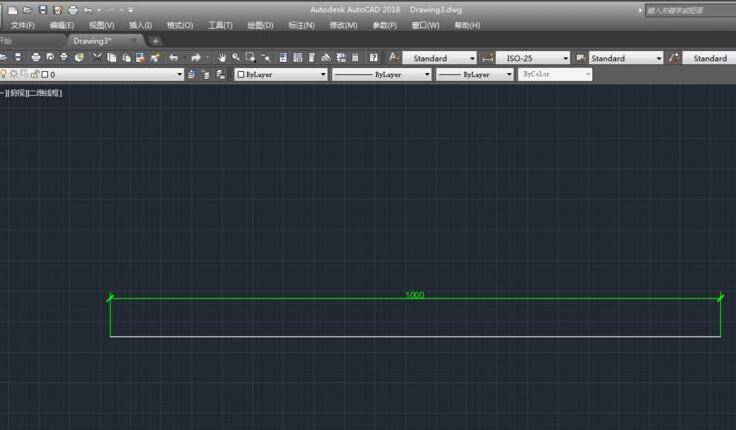
Task: Click the Layer Properties manager icon
Action: [x=191, y=74]
